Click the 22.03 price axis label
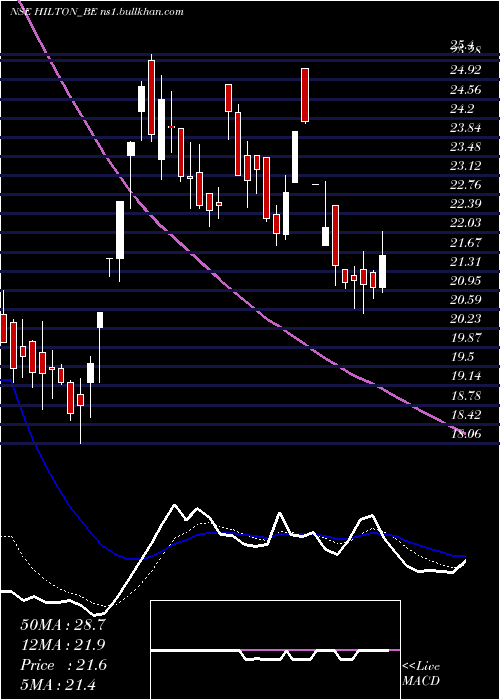 point(466,223)
